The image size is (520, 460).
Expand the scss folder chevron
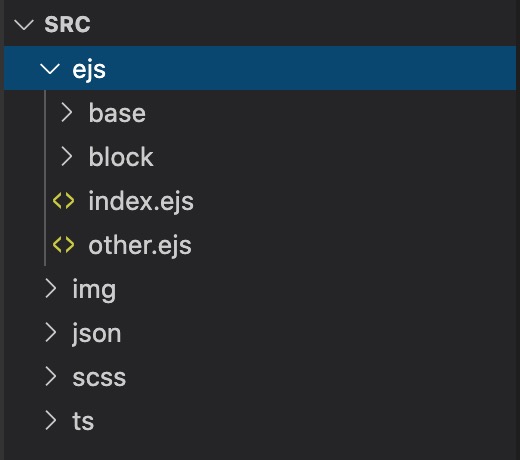coord(50,377)
